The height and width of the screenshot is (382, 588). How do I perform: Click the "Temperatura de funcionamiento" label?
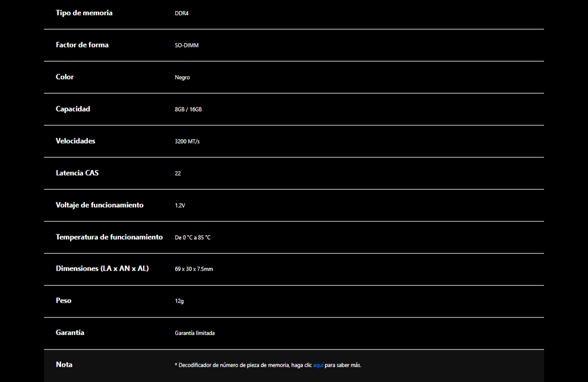pos(109,237)
